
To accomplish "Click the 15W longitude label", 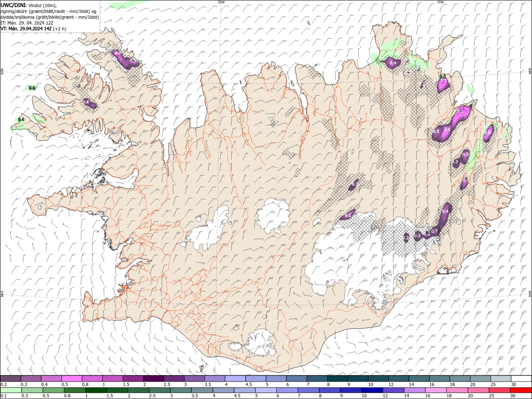I will coord(440,2).
